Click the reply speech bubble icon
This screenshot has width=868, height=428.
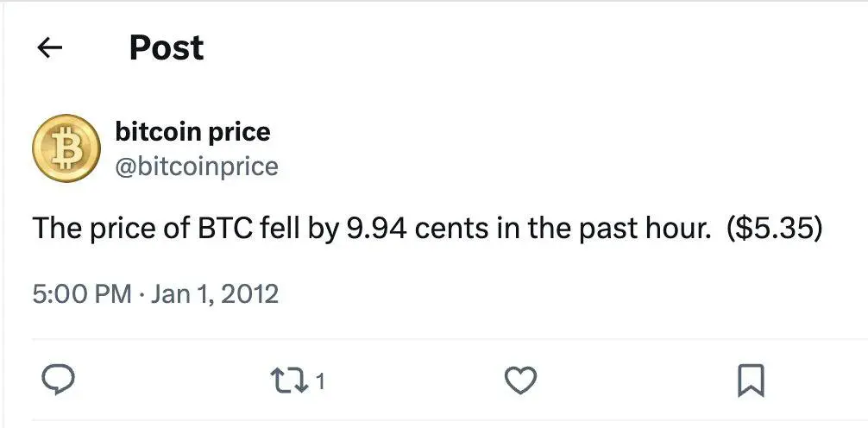(x=58, y=380)
